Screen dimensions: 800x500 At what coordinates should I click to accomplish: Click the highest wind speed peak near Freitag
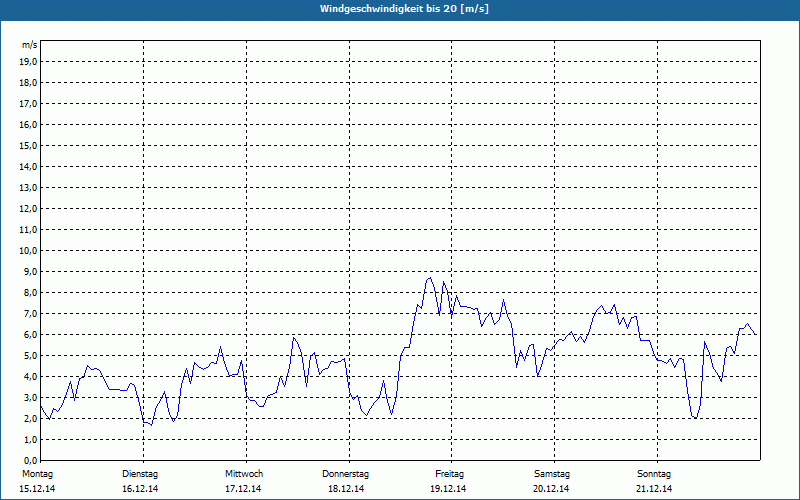click(431, 278)
